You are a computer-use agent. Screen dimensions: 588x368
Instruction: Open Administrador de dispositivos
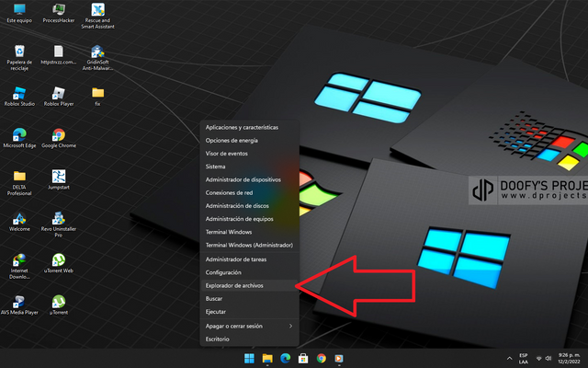point(249,179)
